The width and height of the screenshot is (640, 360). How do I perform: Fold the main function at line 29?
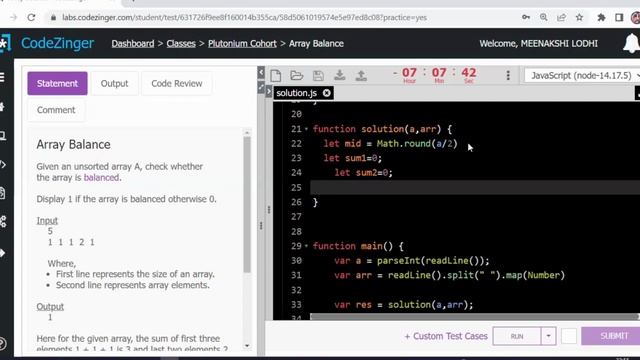[x=306, y=246]
